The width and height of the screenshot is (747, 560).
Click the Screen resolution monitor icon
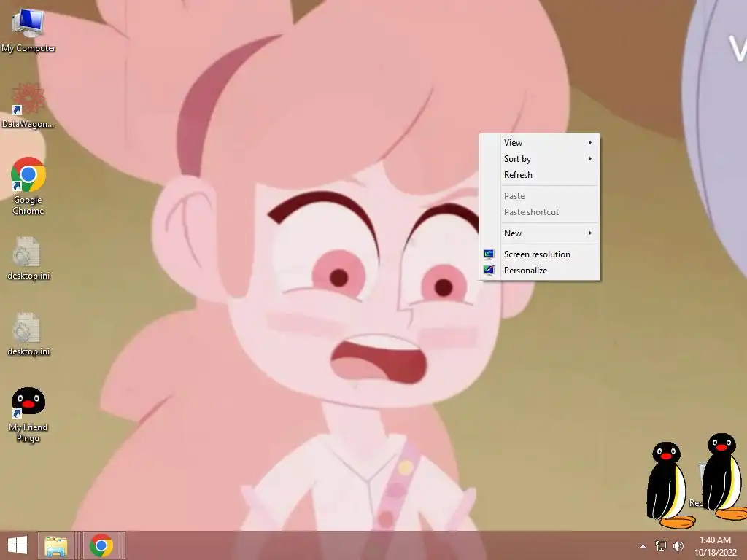(489, 254)
